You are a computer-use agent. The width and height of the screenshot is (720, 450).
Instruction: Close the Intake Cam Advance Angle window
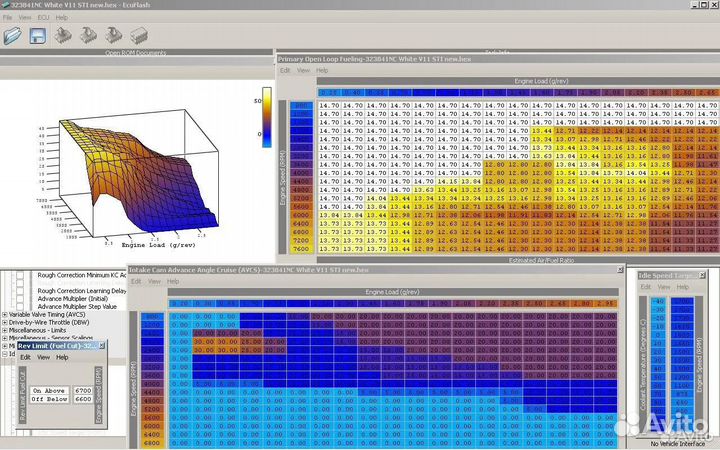click(x=622, y=271)
